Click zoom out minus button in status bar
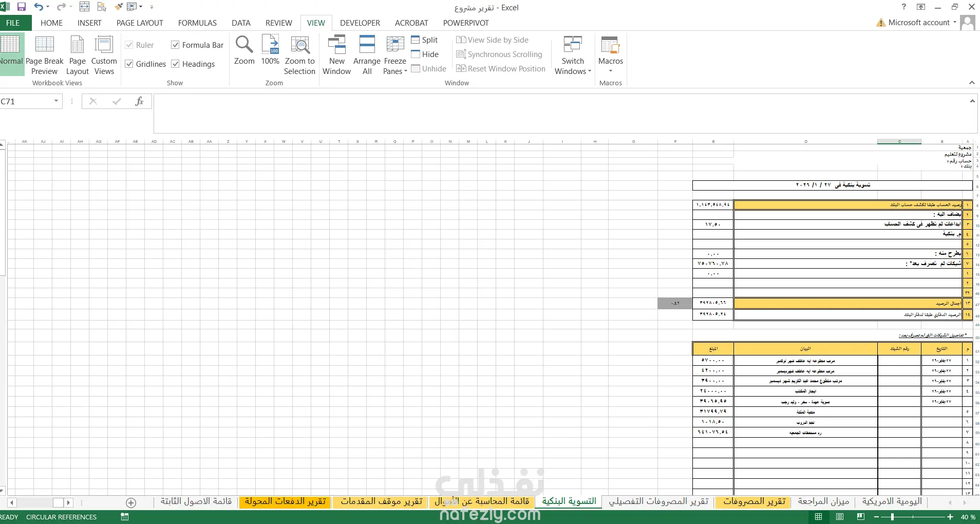980x524 pixels. point(876,517)
